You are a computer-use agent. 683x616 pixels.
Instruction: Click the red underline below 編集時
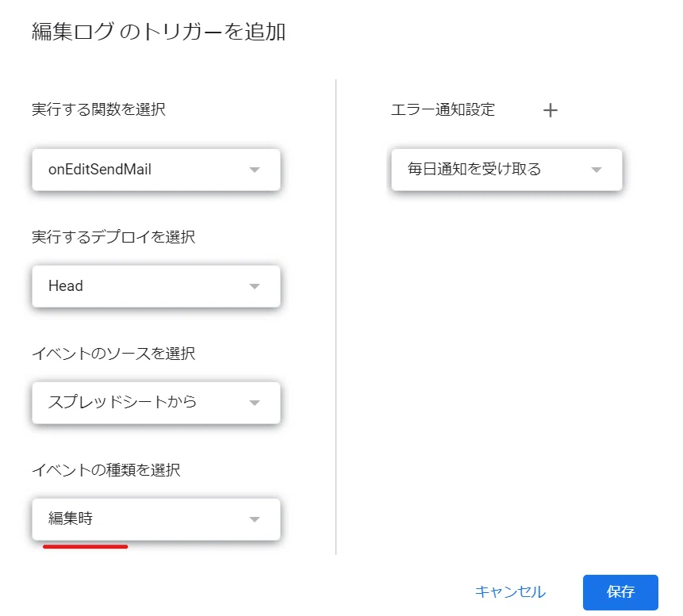[86, 546]
